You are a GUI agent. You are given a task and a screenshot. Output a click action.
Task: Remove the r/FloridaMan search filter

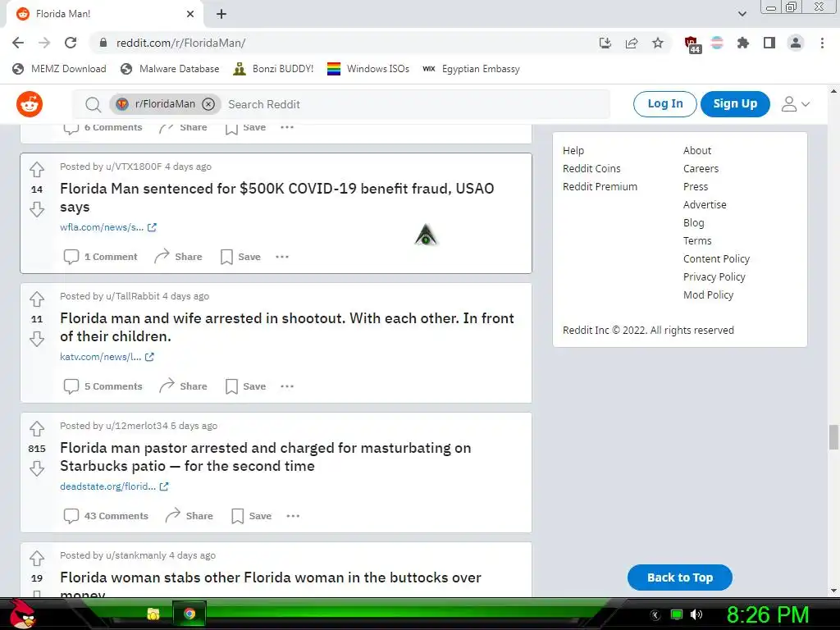coord(208,104)
